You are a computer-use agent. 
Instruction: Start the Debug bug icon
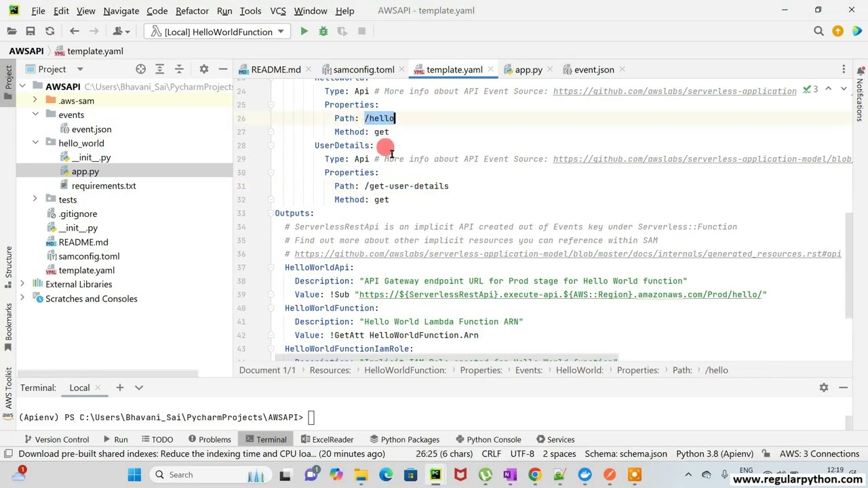point(323,31)
